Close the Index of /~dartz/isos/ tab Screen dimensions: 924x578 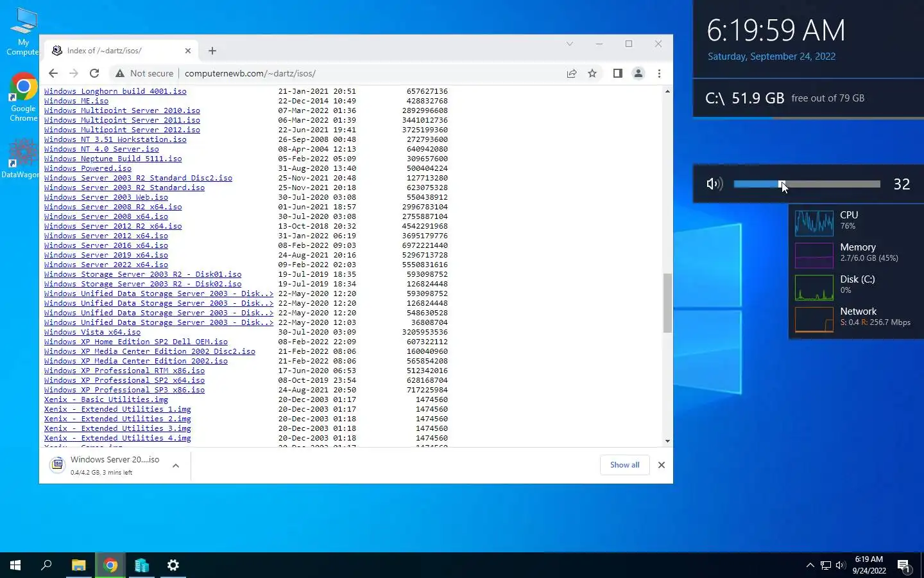coord(188,51)
